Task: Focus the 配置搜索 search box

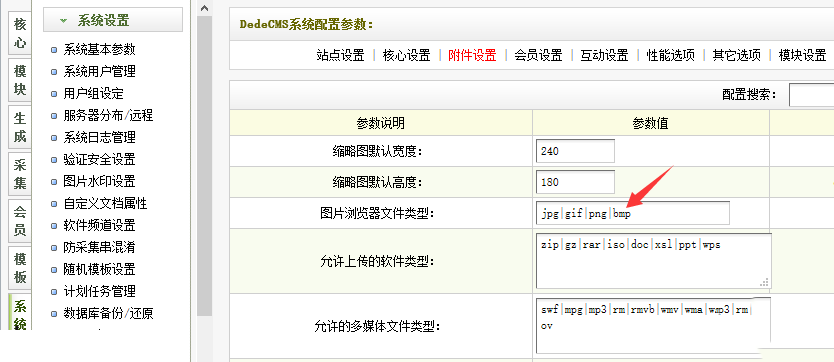Action: coord(811,95)
